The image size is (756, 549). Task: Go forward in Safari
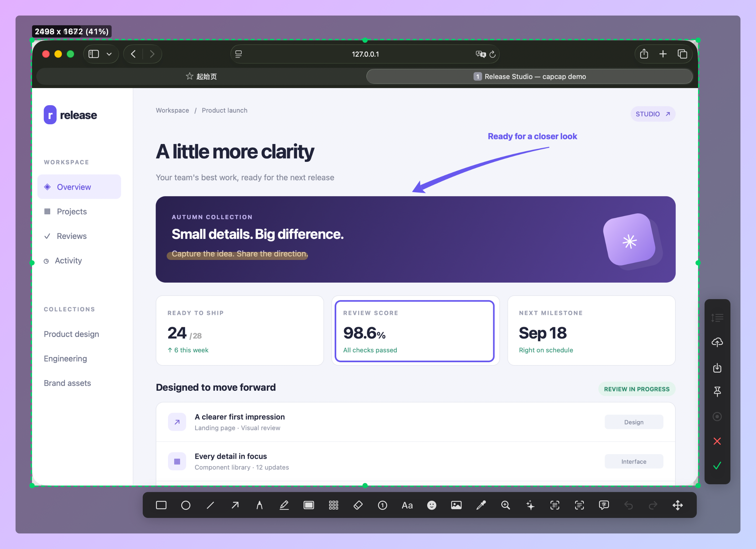(152, 54)
